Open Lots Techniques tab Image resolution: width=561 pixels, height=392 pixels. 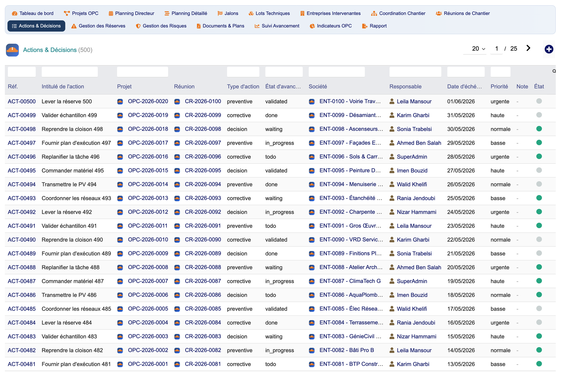coord(269,13)
